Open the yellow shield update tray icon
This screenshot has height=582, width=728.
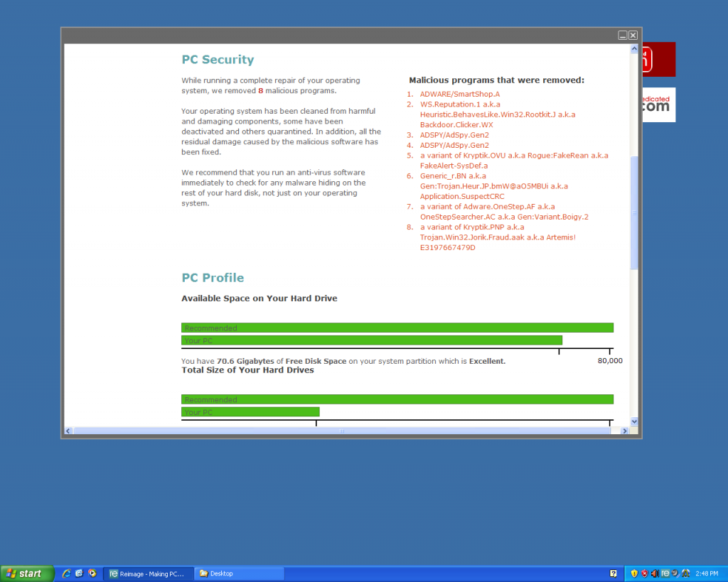[634, 573]
